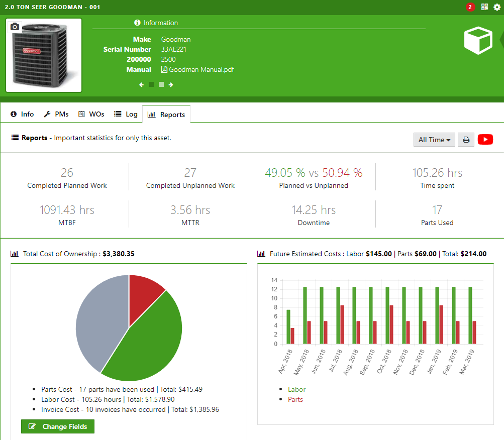Screen dimensions: 504x440
Task: Open the QR code scanner icon
Action: click(485, 7)
